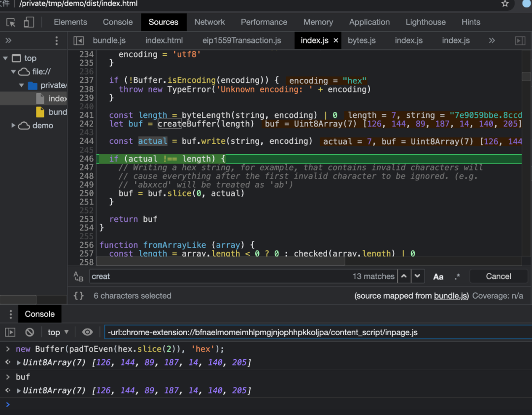Go to next search match arrow

(x=418, y=277)
